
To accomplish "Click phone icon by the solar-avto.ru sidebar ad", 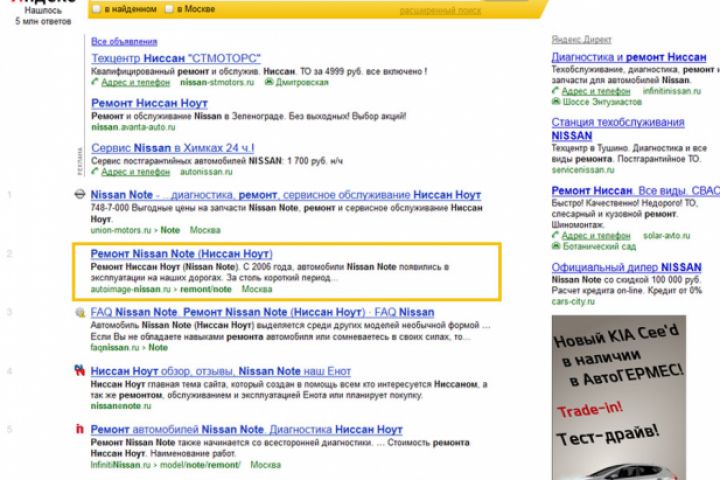I will click(x=555, y=235).
